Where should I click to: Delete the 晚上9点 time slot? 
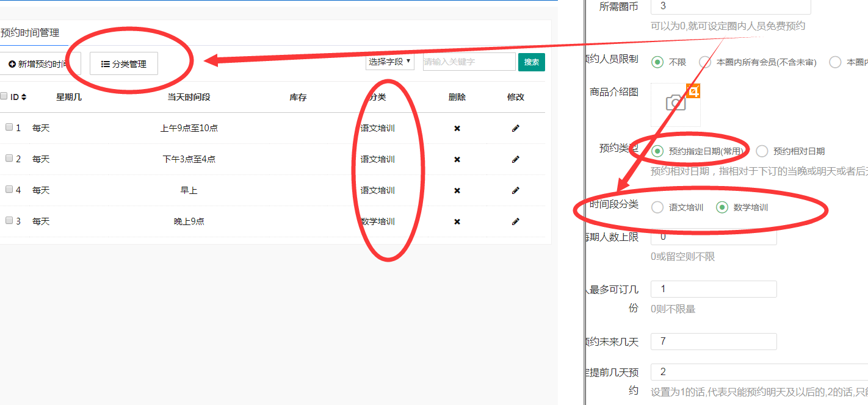tap(457, 221)
